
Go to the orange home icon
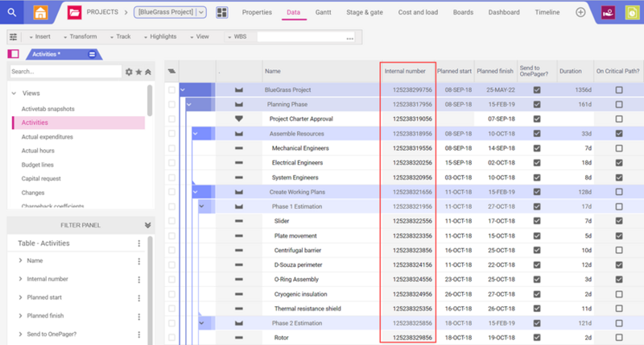click(x=40, y=12)
